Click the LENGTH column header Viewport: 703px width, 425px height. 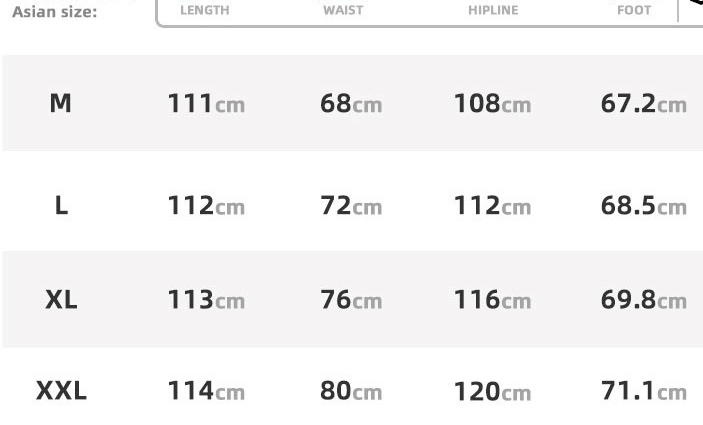click(204, 10)
